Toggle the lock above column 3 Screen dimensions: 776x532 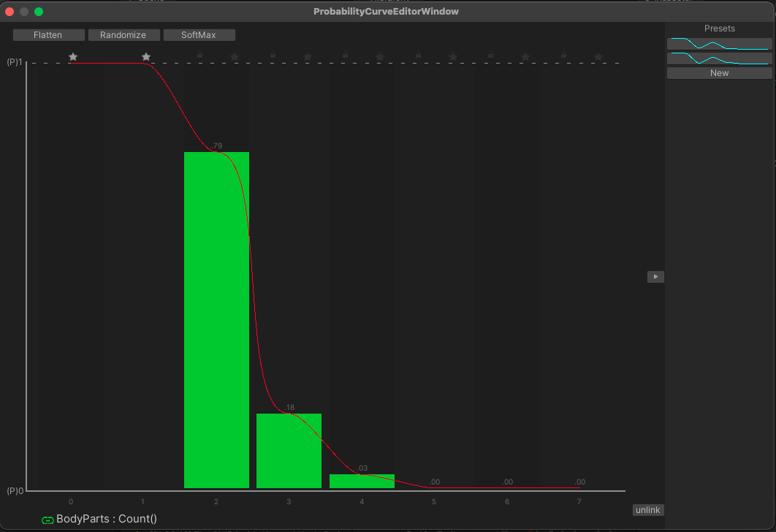pos(273,55)
